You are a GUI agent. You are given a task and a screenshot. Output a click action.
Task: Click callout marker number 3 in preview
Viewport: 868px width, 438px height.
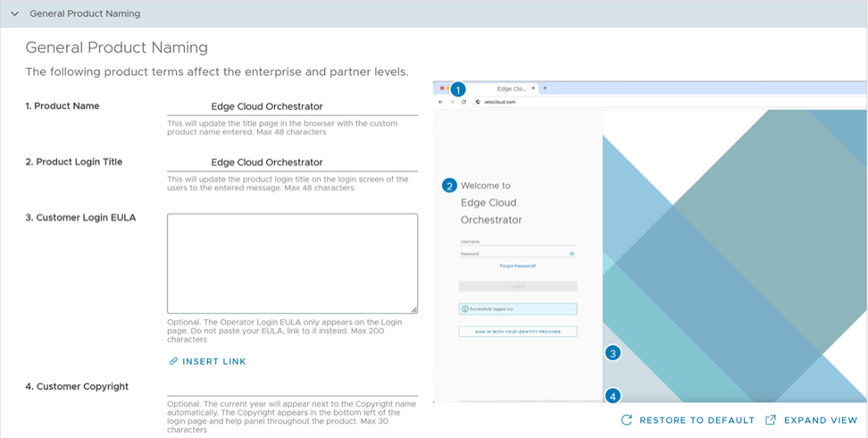pos(613,353)
